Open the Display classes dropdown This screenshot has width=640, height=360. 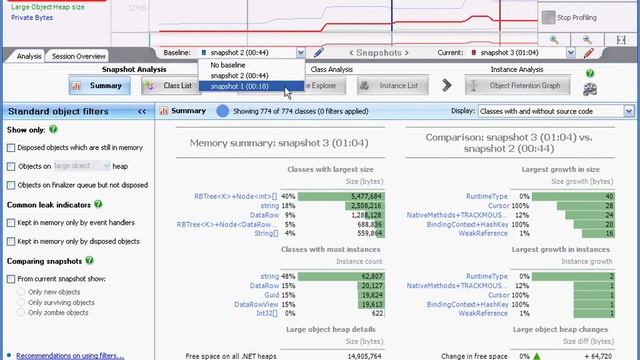coord(629,111)
